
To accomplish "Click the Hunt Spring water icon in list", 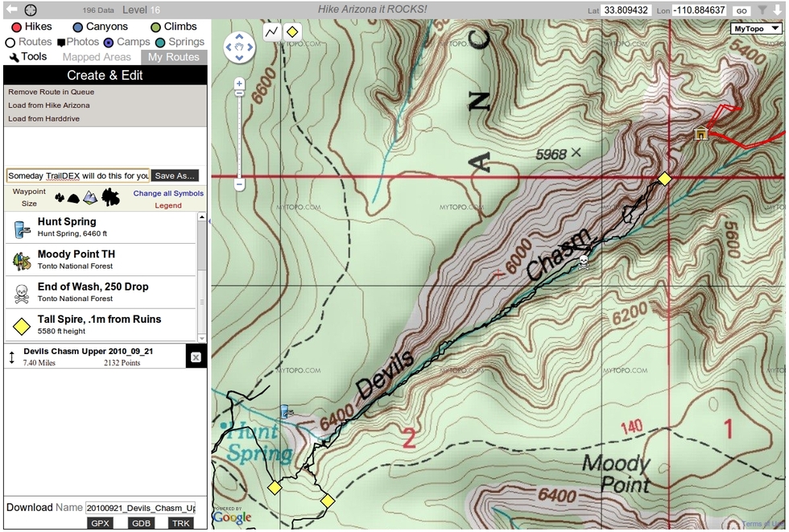I will 22,229.
